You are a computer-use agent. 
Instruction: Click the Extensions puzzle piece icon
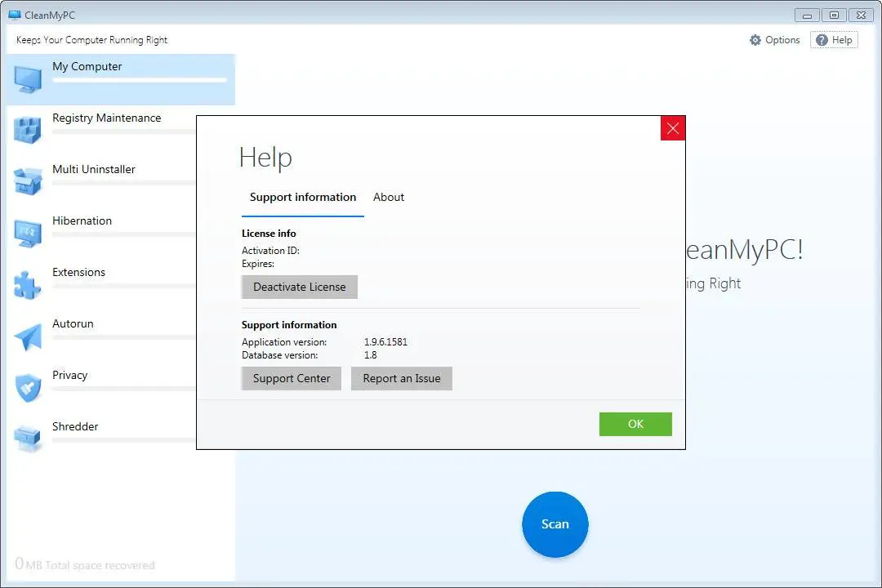point(28,285)
